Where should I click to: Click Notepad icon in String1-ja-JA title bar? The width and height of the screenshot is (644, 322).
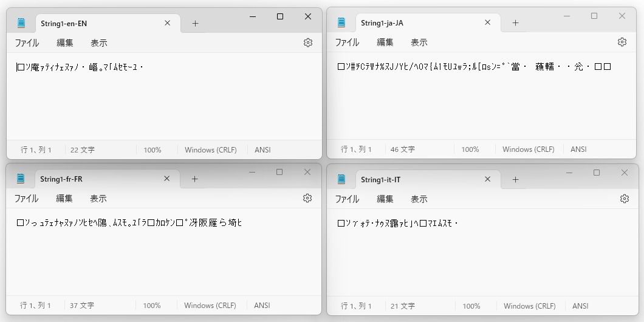[x=341, y=22]
